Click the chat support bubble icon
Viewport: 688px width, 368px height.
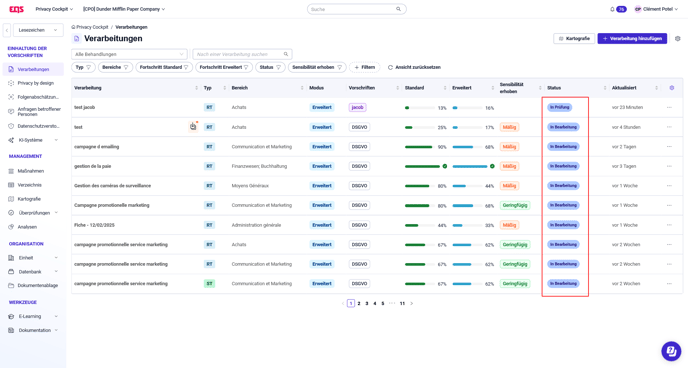[x=671, y=351]
